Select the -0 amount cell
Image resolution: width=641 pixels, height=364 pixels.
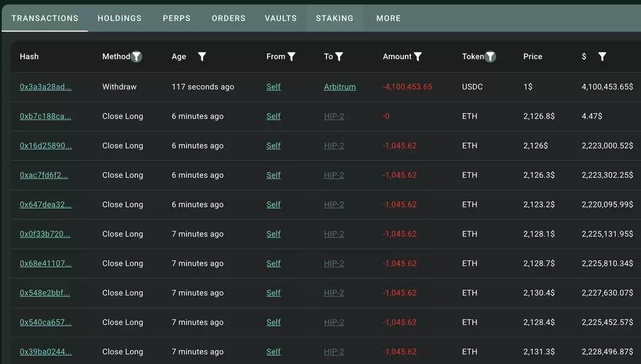click(x=386, y=116)
